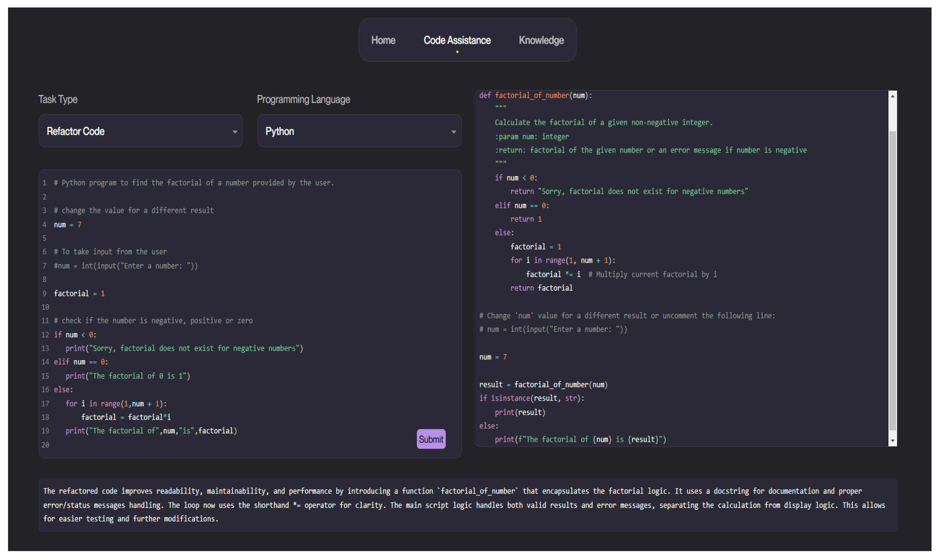Click the last print statement in output
Image resolution: width=937 pixels, height=560 pixels.
point(580,439)
